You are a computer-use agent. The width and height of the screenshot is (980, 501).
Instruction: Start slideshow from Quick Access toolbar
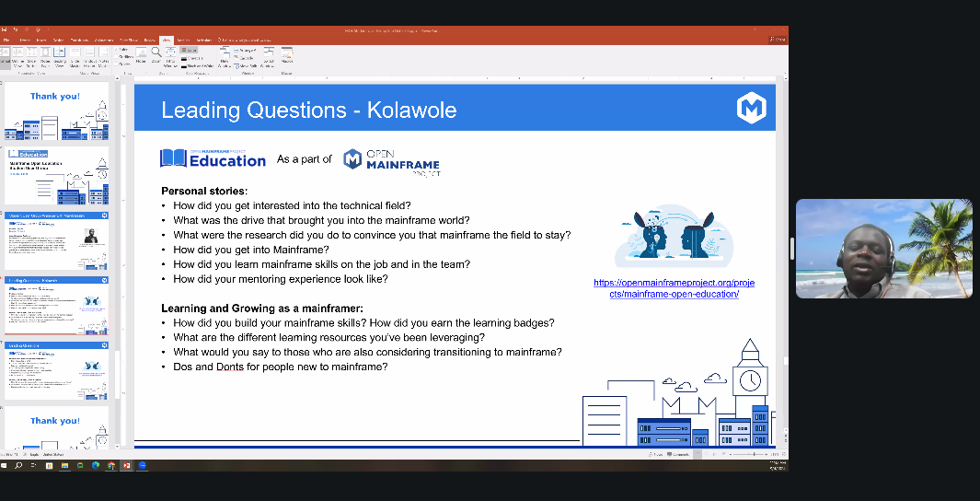(x=38, y=29)
